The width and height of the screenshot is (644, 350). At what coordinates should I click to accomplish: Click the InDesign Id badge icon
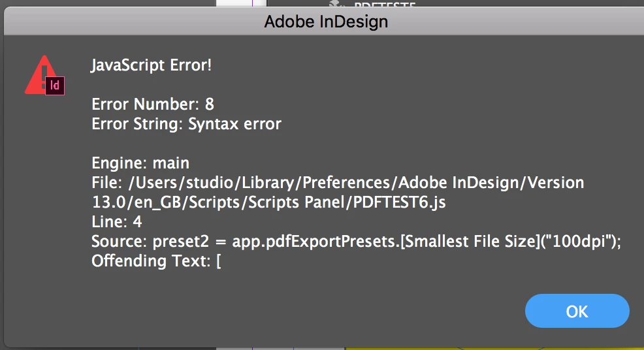[55, 86]
